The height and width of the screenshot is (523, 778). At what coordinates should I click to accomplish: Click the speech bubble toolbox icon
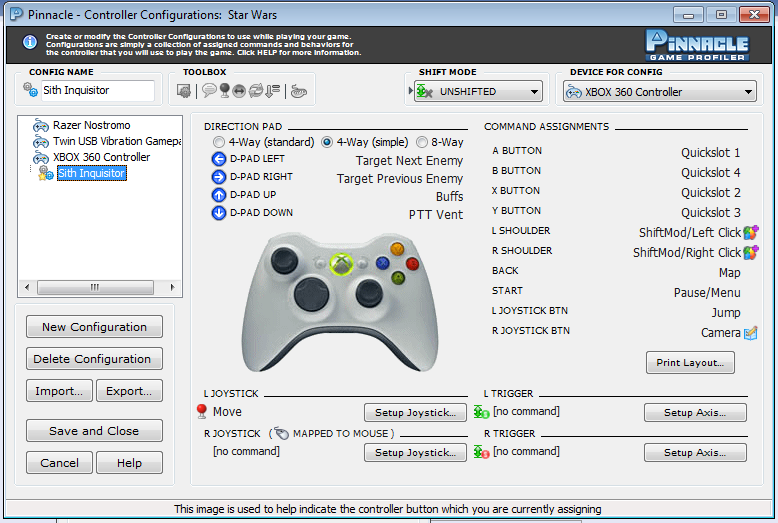209,91
